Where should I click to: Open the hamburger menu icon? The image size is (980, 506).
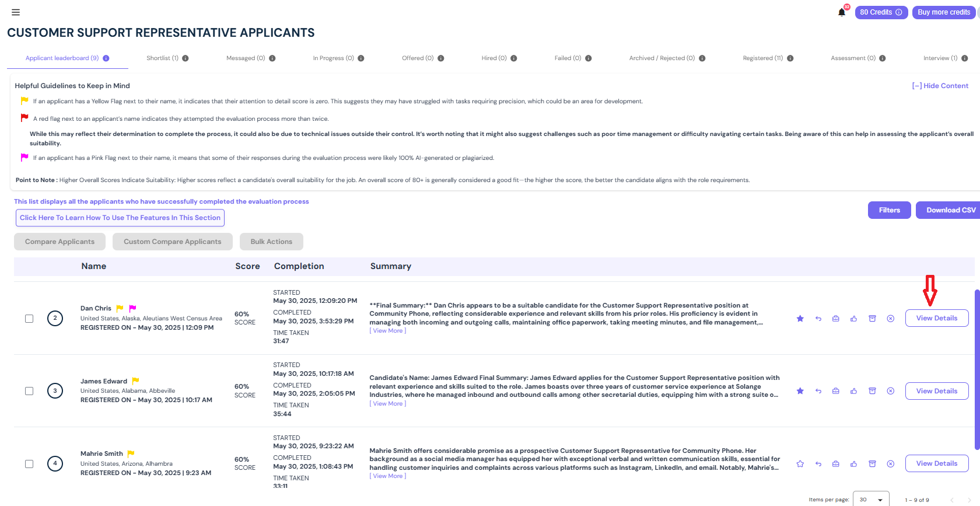pyautogui.click(x=16, y=12)
